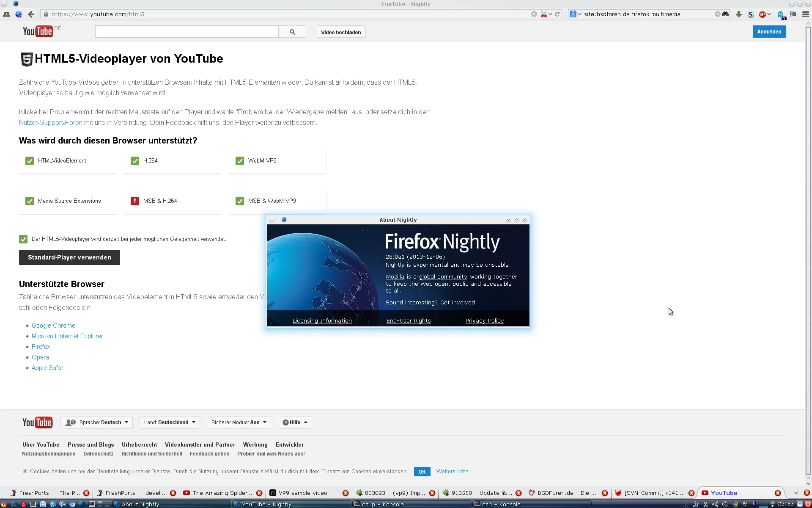Click the Standard-Player verwenden button
This screenshot has width=812, height=508.
[69, 257]
